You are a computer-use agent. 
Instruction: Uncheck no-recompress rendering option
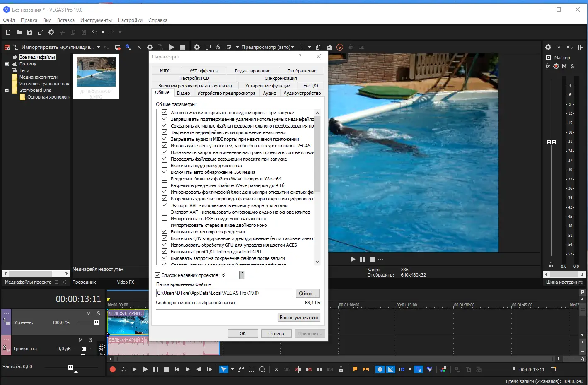[x=164, y=231]
